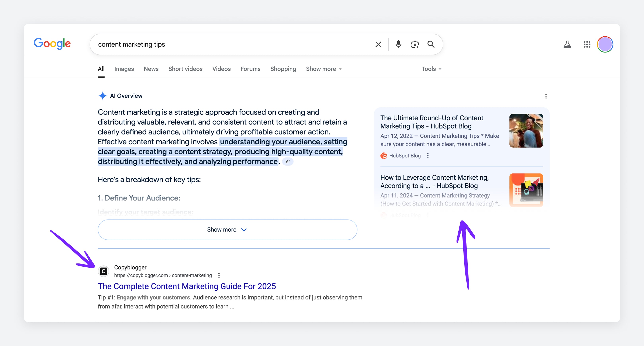Viewport: 644px width, 346px height.
Task: Open the Tools dropdown
Action: [431, 69]
